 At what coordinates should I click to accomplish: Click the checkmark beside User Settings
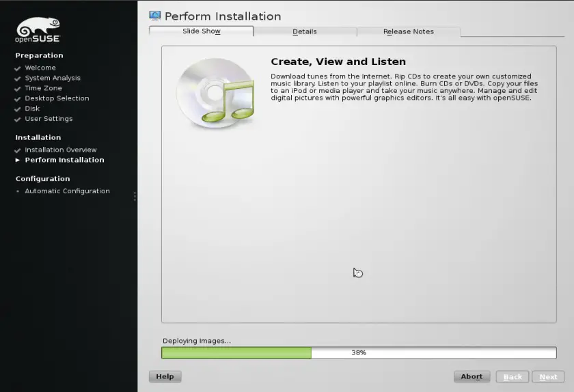(x=17, y=120)
